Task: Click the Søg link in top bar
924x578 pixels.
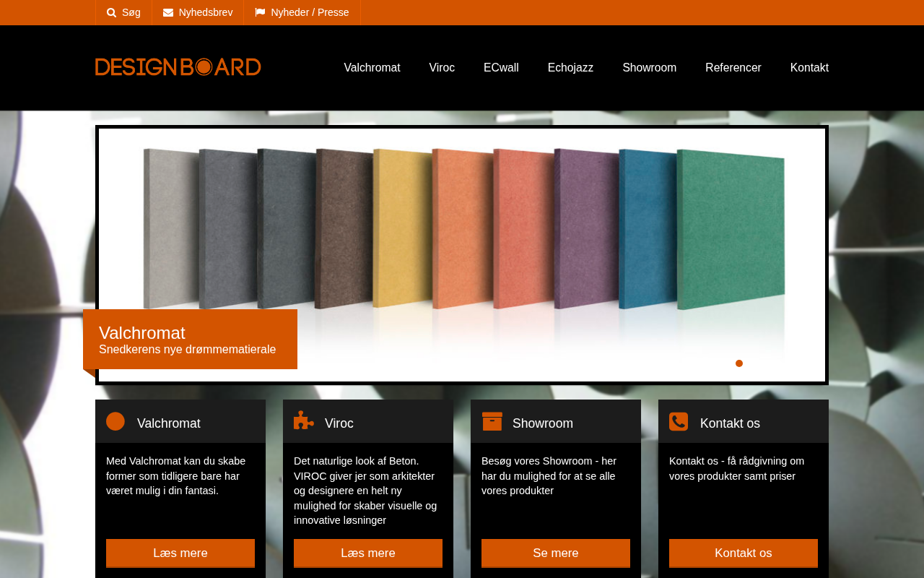Action: click(123, 12)
